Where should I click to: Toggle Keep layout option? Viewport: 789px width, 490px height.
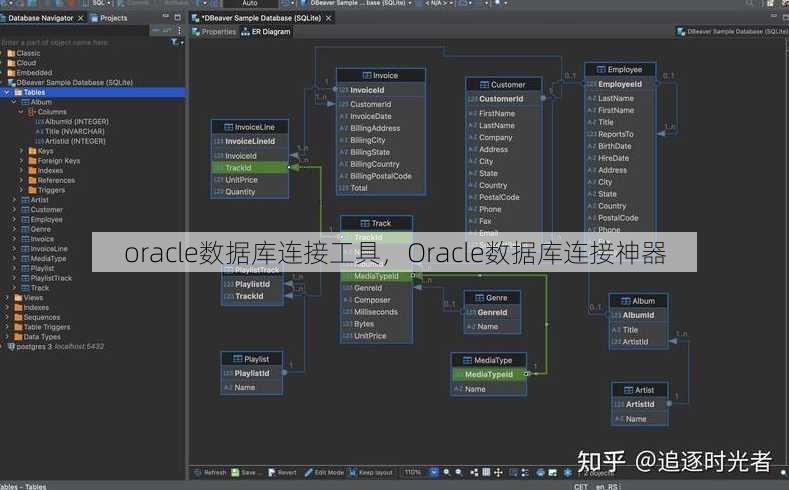[371, 472]
